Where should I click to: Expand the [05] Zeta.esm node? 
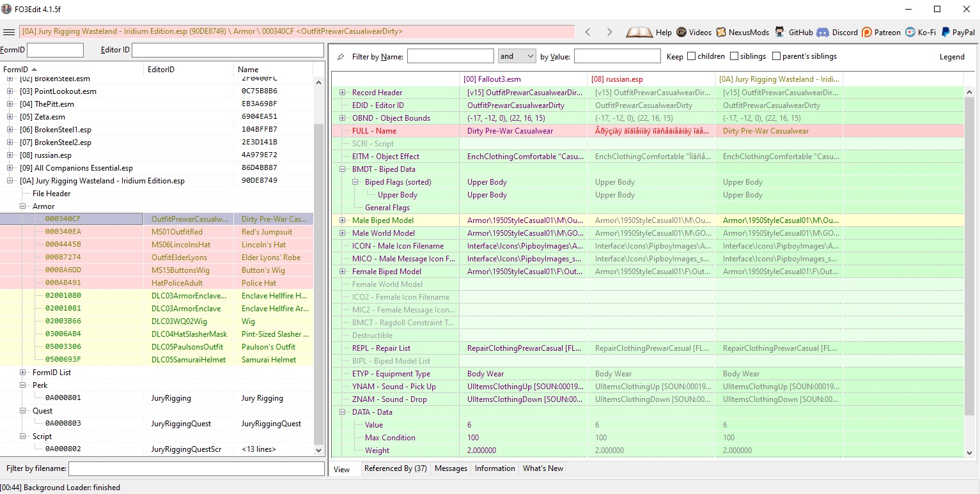10,117
